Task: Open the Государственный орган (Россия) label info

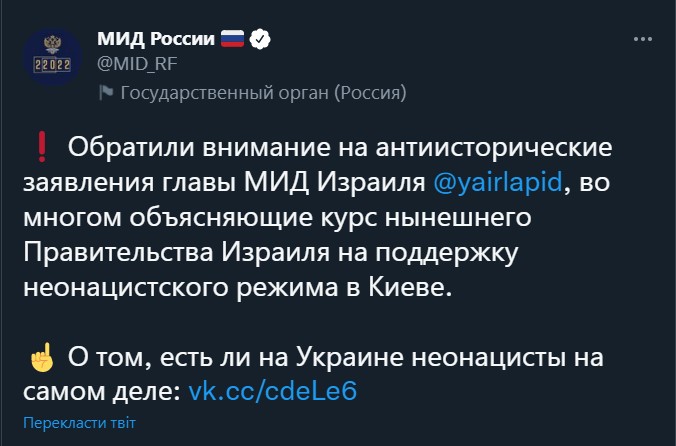Action: (263, 93)
